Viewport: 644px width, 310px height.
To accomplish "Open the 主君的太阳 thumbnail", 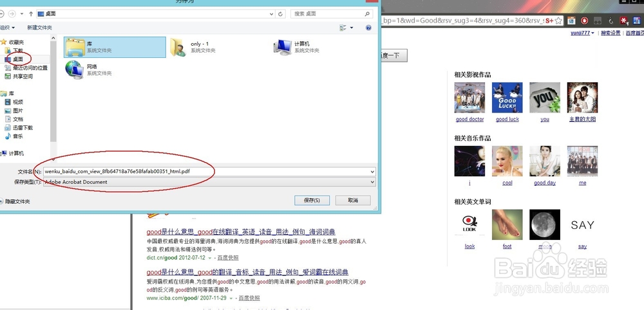I will tap(582, 98).
